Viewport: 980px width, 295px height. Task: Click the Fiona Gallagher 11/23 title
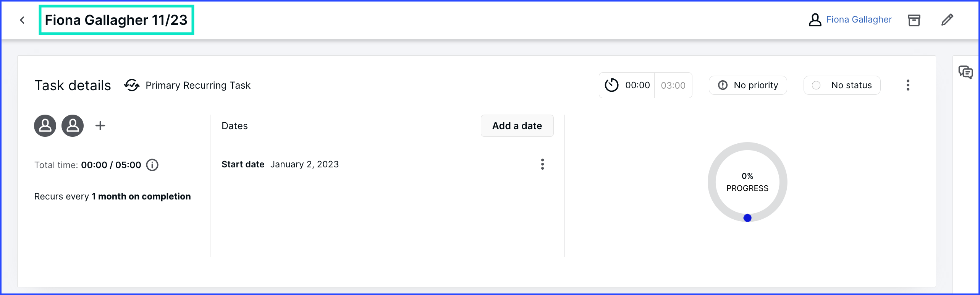pyautogui.click(x=116, y=20)
